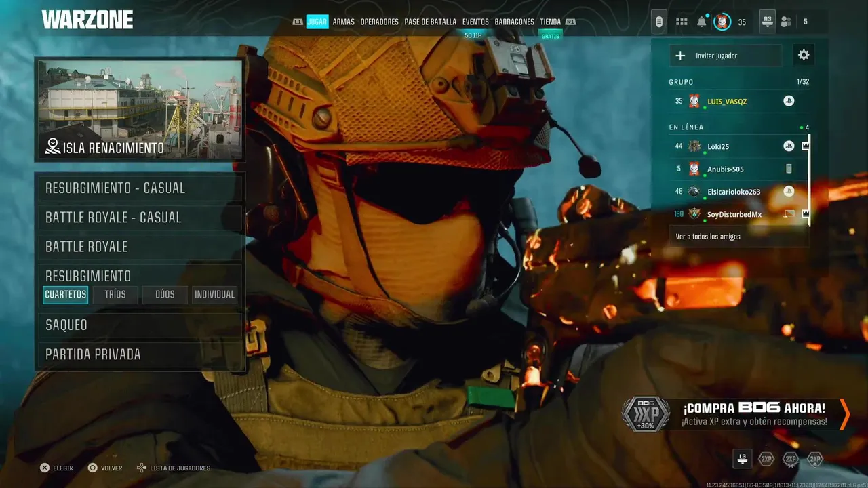Open the menu icon left of the grid

coord(658,22)
